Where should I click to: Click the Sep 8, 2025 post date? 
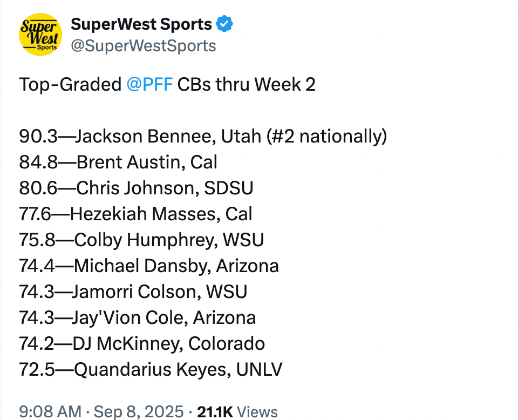(138, 412)
